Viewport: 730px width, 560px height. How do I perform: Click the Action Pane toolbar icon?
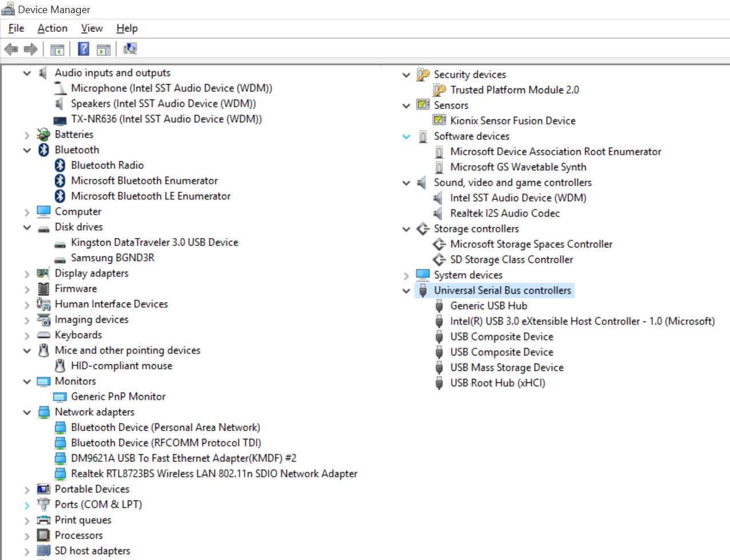103,50
